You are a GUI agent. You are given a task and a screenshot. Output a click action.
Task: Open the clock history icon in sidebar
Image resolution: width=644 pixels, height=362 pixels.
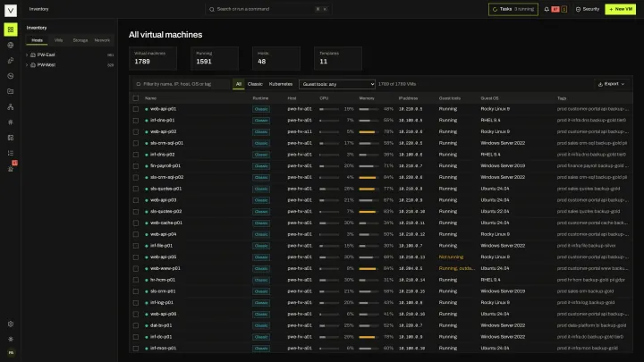tap(11, 76)
